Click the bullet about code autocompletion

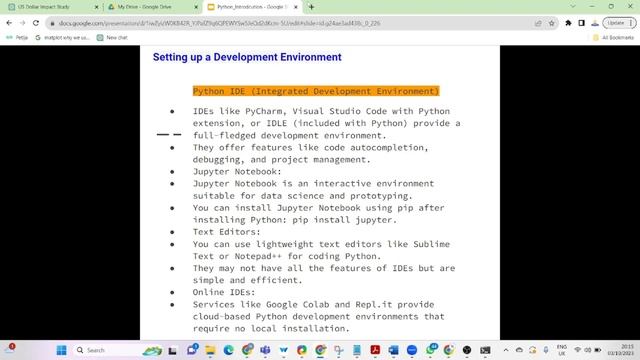(x=311, y=153)
